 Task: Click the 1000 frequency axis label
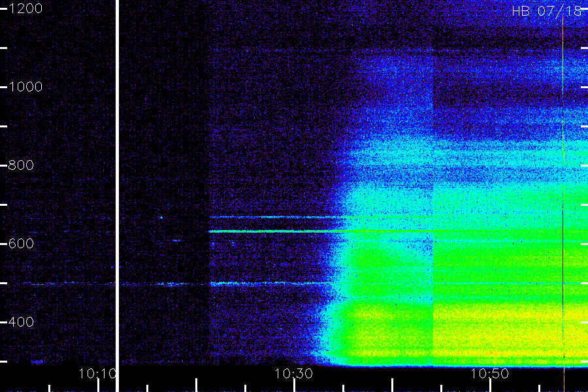(x=25, y=87)
